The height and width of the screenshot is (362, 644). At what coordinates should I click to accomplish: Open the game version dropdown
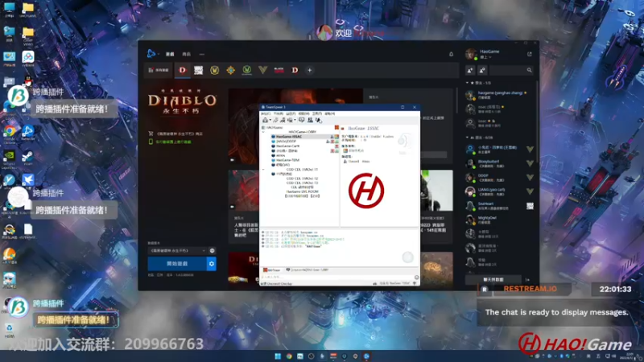pos(177,250)
